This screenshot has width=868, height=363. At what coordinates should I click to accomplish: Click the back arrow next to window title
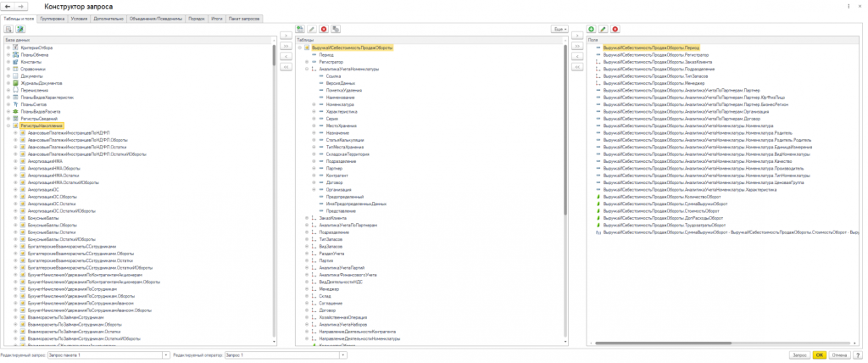[x=8, y=6]
